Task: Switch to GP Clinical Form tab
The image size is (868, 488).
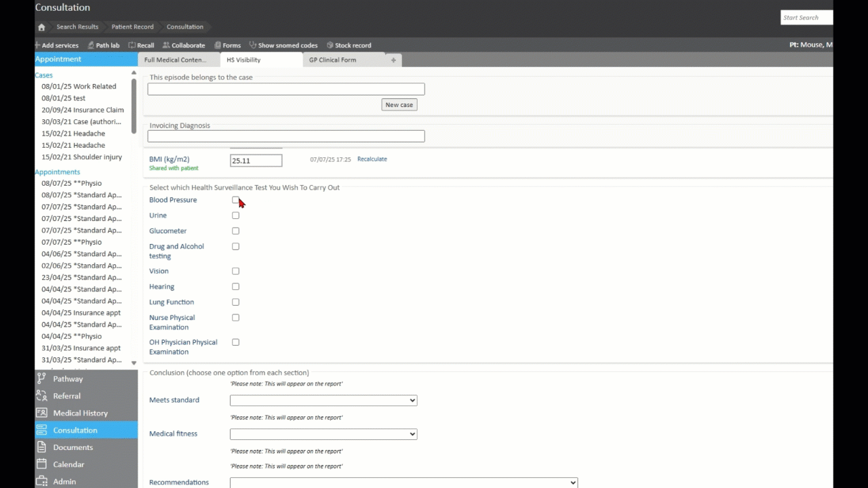Action: tap(332, 60)
